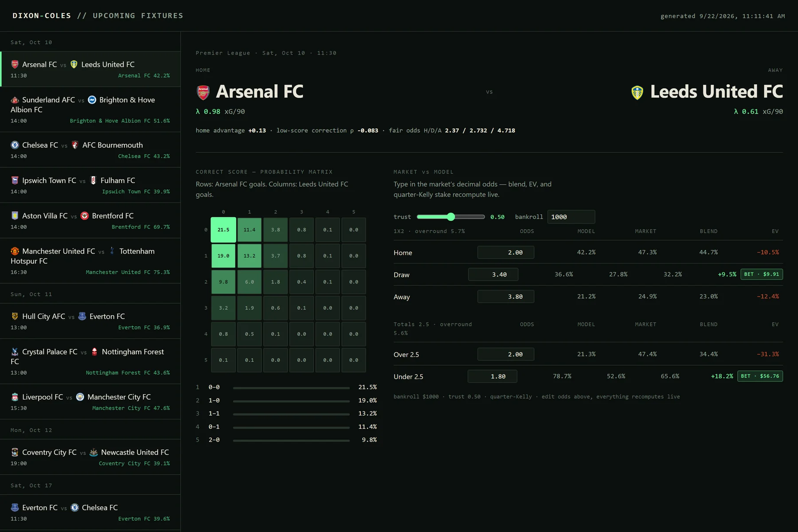Adjust the trust slider
This screenshot has width=798, height=532.
[x=451, y=217]
